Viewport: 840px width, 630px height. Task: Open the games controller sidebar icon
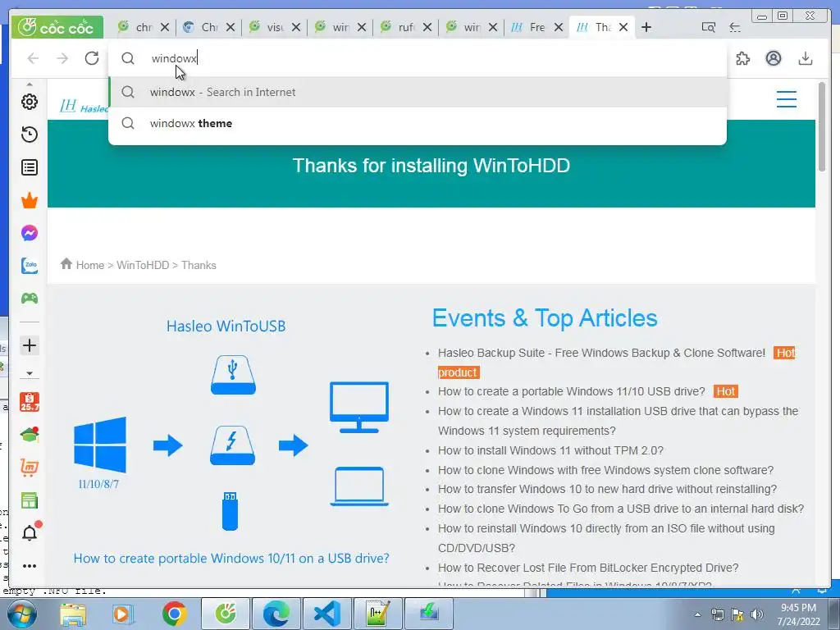click(30, 299)
